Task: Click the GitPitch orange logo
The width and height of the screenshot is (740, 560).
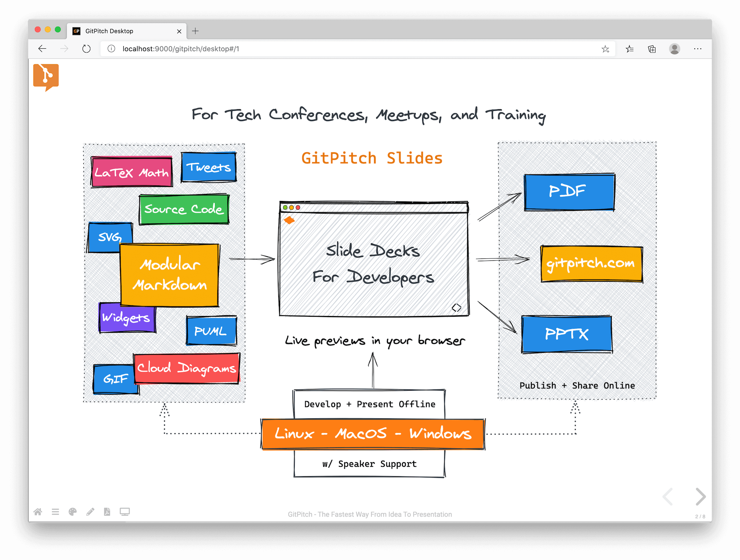Action: coord(46,77)
